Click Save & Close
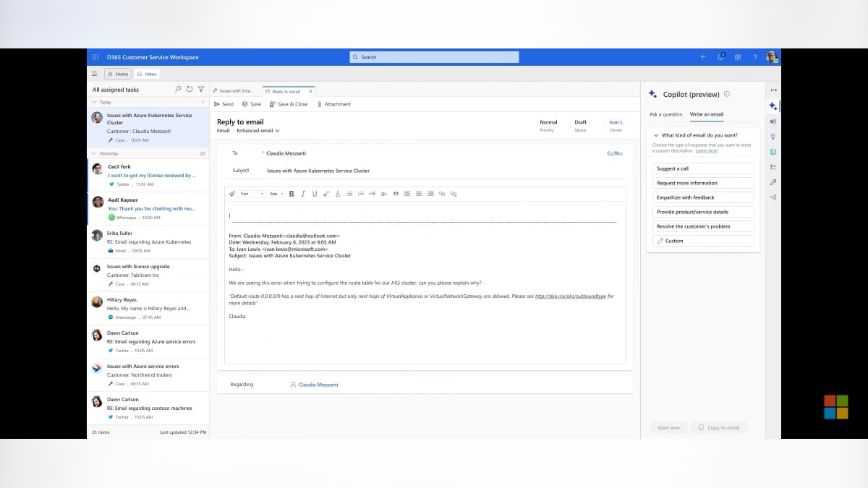The image size is (868, 488). point(289,104)
